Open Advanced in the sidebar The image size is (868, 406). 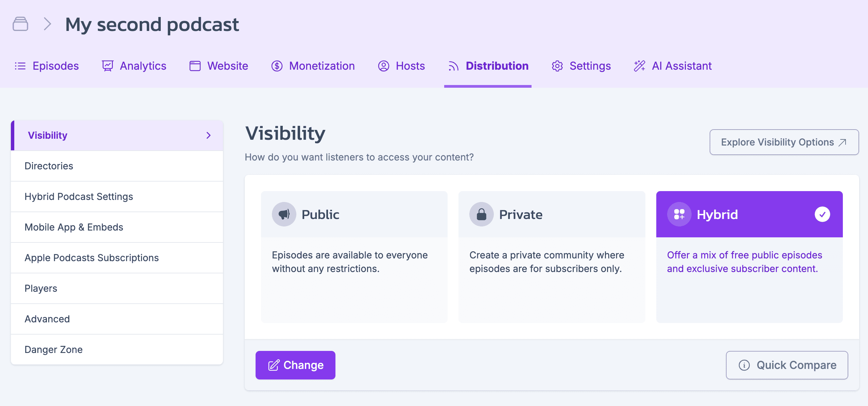(117, 319)
